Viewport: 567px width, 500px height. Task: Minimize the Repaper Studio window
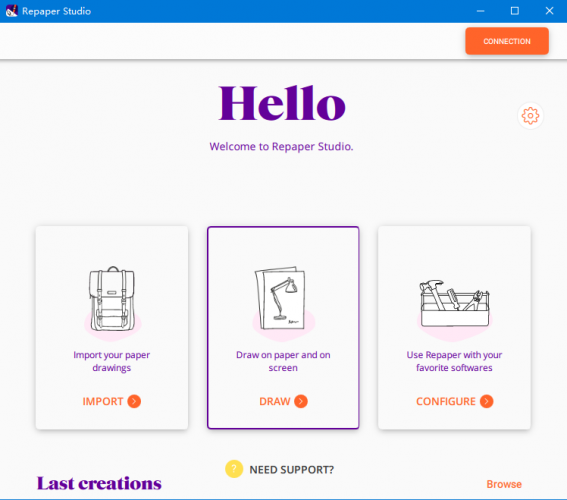[480, 11]
